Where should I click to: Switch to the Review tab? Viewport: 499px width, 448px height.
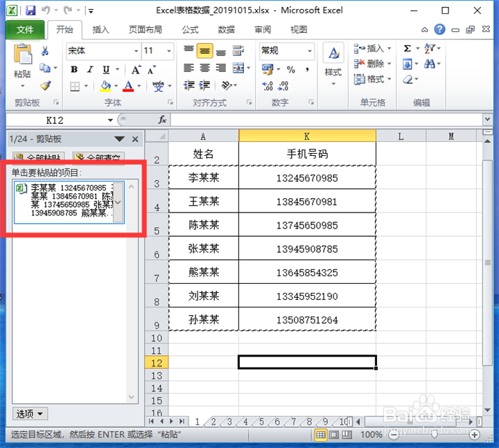(x=263, y=30)
